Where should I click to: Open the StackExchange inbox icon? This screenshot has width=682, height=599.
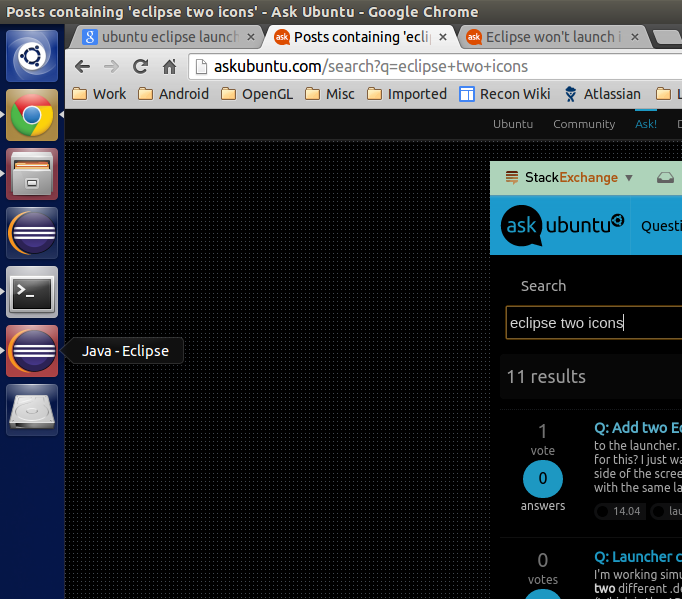point(665,177)
